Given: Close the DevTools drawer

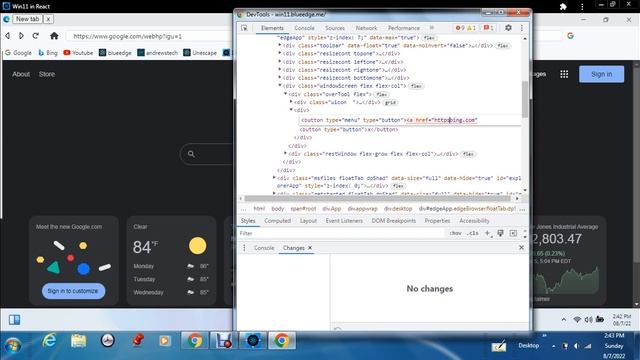Looking at the screenshot, I should (521, 247).
